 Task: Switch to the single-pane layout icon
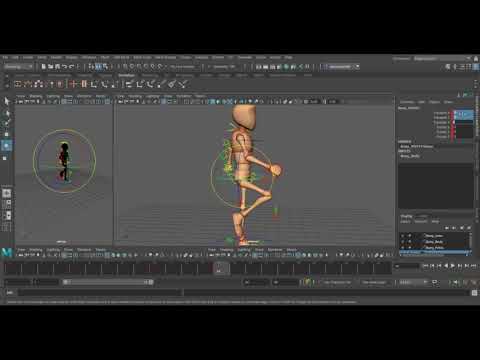click(7, 193)
